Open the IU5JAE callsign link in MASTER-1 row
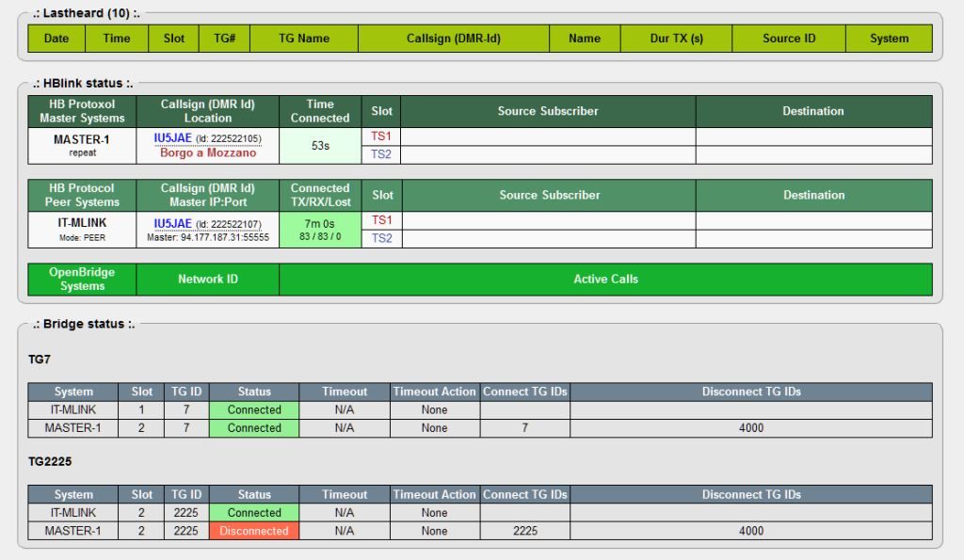Screen dimensions: 964x560 (x=172, y=138)
